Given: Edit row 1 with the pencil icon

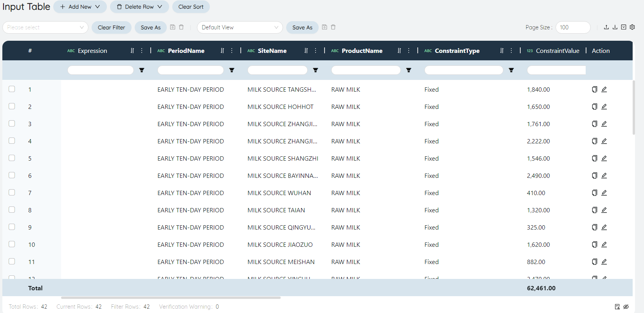Looking at the screenshot, I should [x=604, y=89].
